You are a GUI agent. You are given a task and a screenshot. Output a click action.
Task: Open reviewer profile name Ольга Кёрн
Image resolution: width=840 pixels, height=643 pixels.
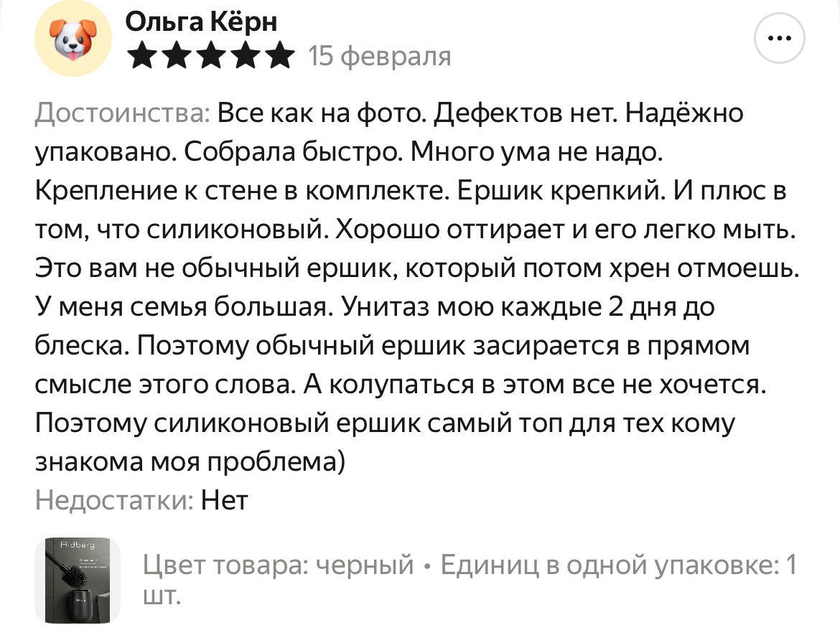201,23
